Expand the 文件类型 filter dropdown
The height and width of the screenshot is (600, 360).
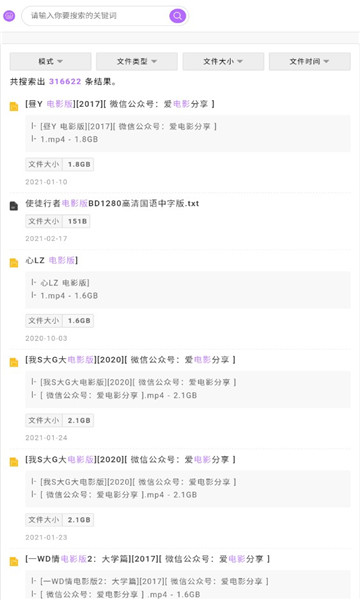point(137,62)
